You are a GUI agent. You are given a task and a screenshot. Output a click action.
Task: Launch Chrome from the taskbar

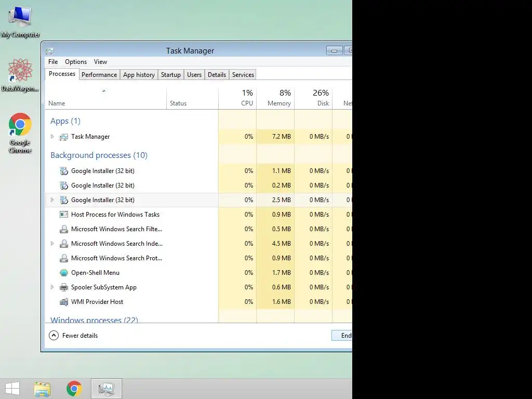(74, 389)
